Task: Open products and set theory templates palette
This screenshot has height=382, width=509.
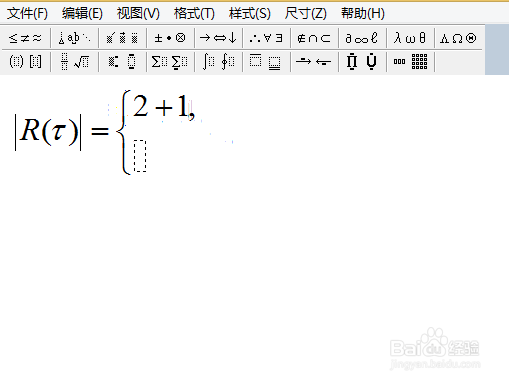Action: point(362,62)
